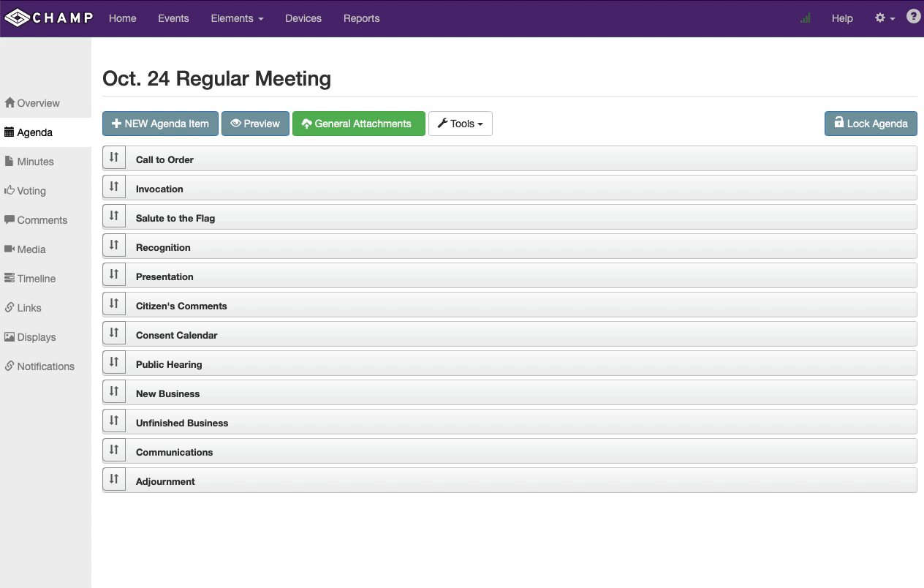Click the signal strength bars icon
Viewport: 924px width, 588px height.
pos(805,18)
